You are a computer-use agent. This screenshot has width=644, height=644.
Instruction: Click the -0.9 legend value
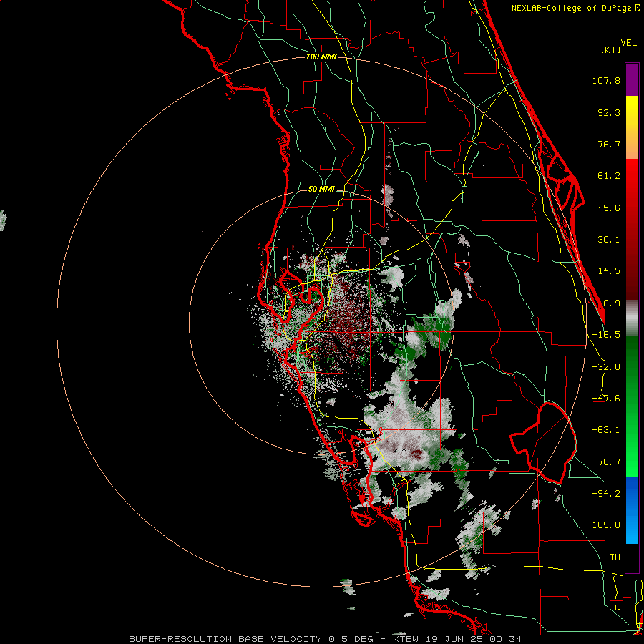[x=609, y=303]
